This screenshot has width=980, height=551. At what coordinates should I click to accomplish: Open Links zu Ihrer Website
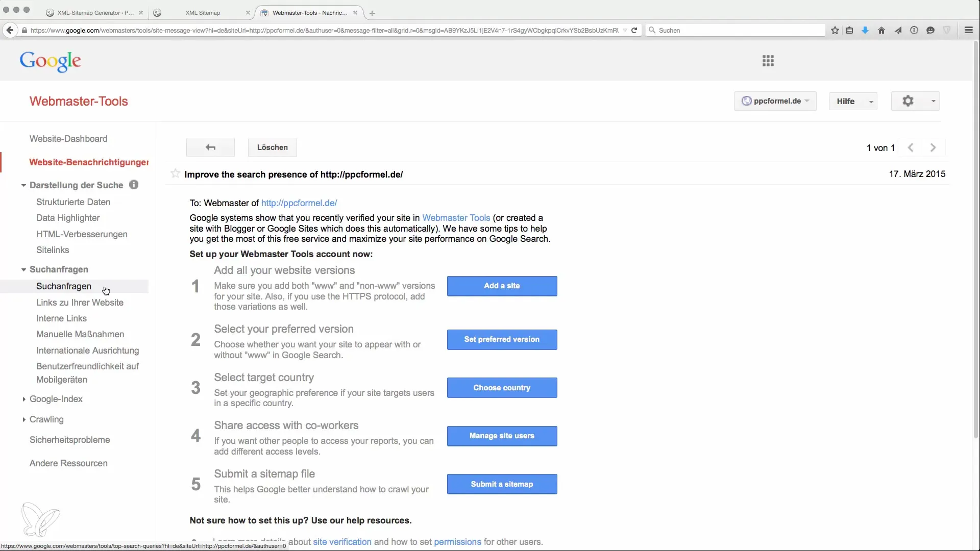pos(80,303)
